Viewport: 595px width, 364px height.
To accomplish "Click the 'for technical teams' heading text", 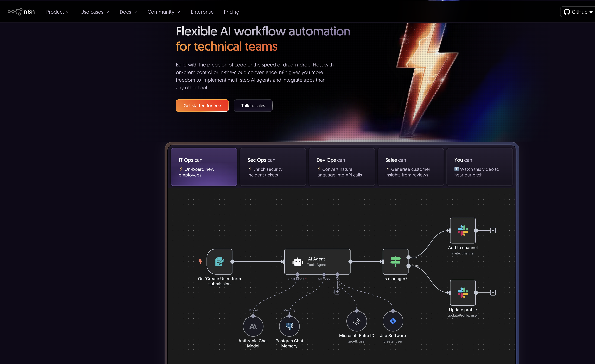I will pyautogui.click(x=227, y=46).
